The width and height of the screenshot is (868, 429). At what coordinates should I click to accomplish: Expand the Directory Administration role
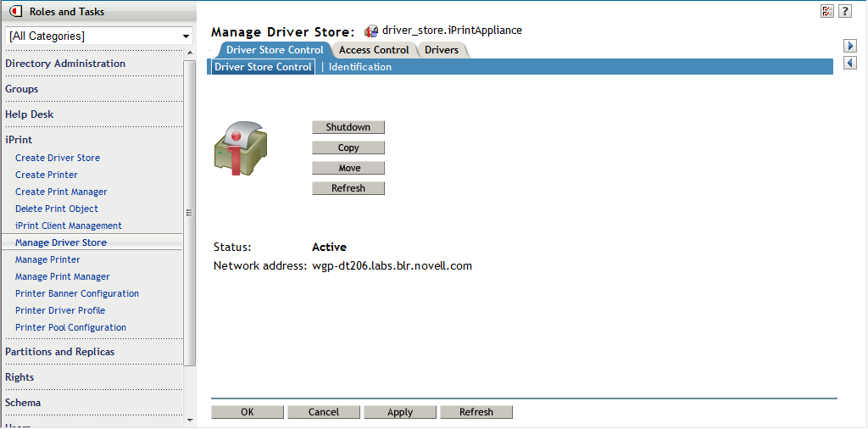(65, 64)
